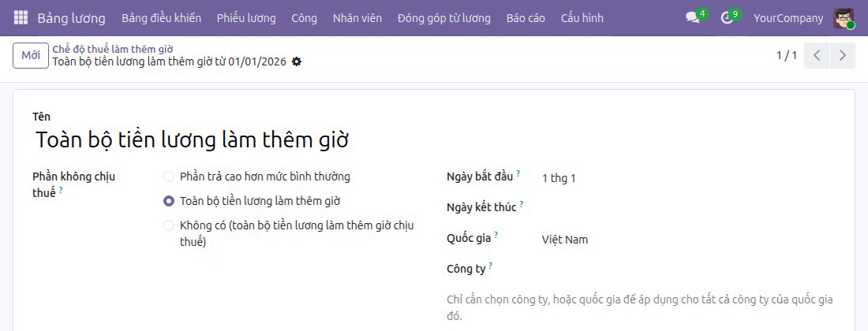
Task: Open the Nhân viên menu
Action: click(x=357, y=18)
